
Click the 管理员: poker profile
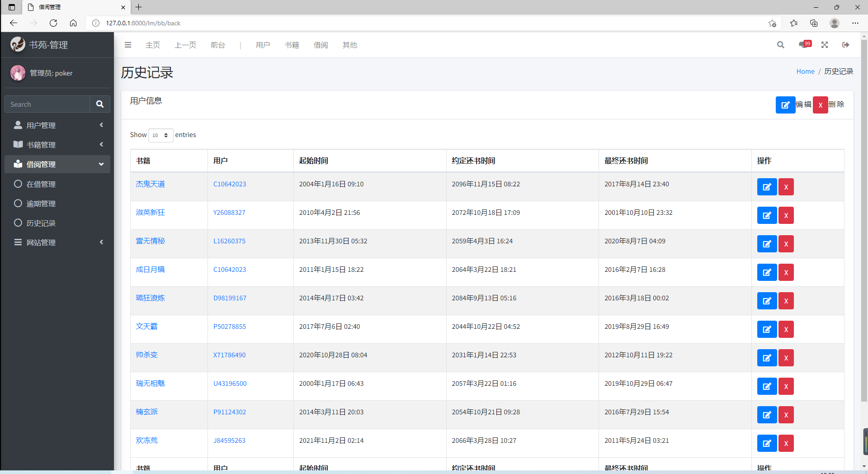(x=42, y=73)
